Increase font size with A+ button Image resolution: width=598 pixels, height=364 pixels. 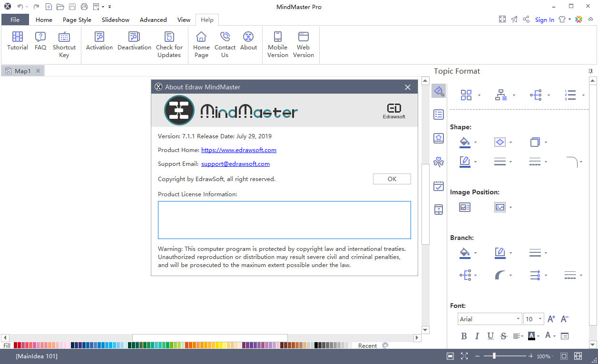click(x=551, y=319)
